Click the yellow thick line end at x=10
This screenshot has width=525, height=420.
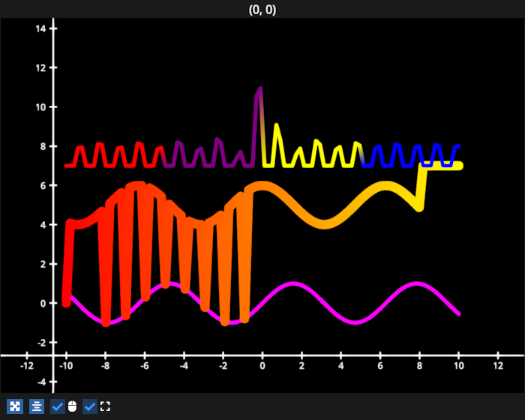[x=457, y=166]
